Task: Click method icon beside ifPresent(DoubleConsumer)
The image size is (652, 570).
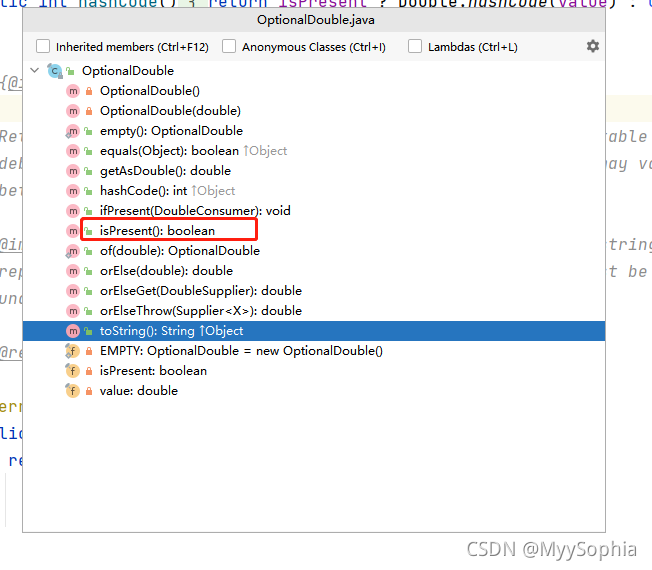Action: [73, 211]
